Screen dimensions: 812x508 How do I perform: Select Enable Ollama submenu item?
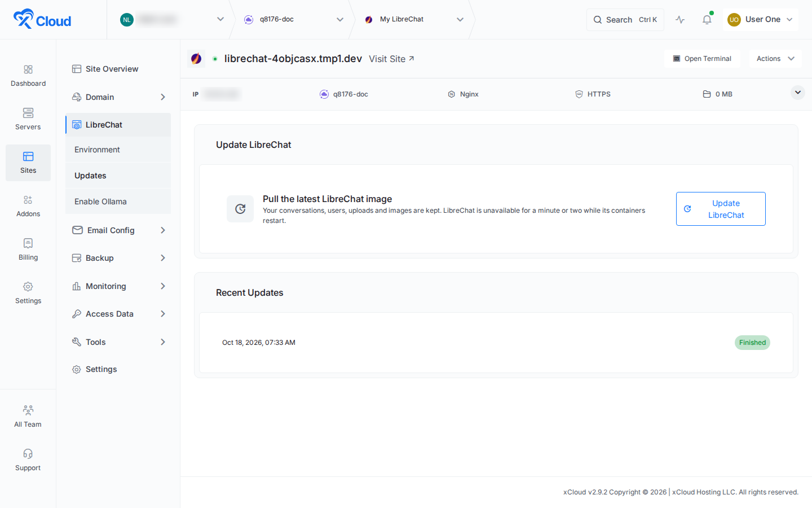(x=118, y=202)
